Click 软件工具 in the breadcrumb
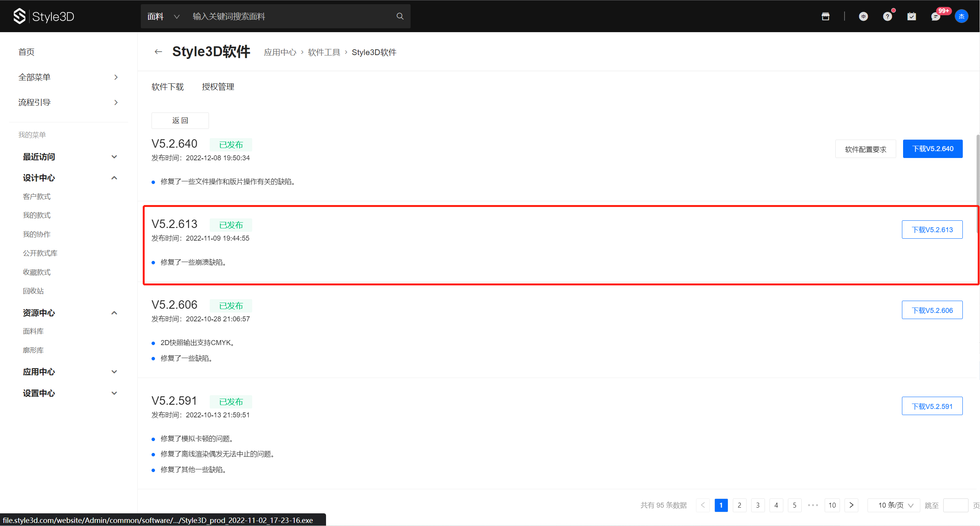 coord(324,52)
